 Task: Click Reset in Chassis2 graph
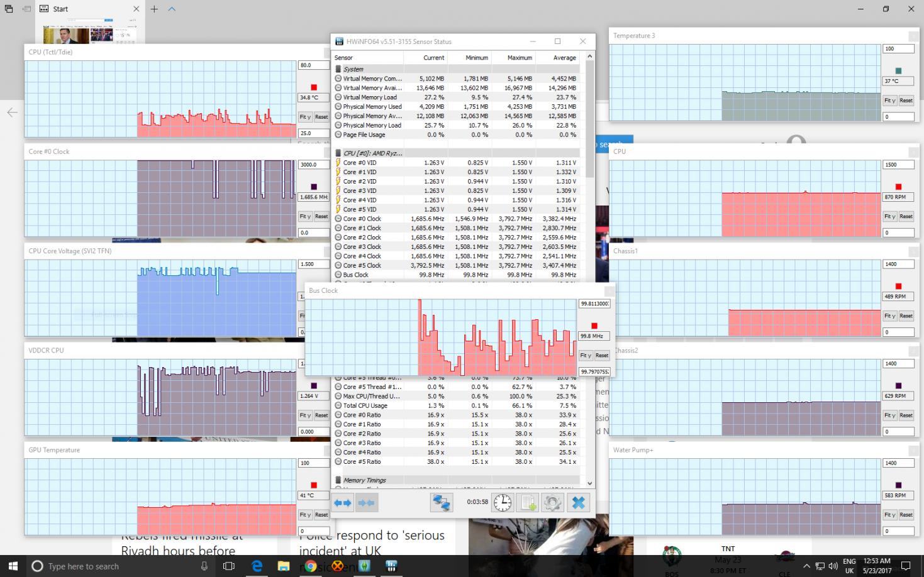[x=906, y=415]
